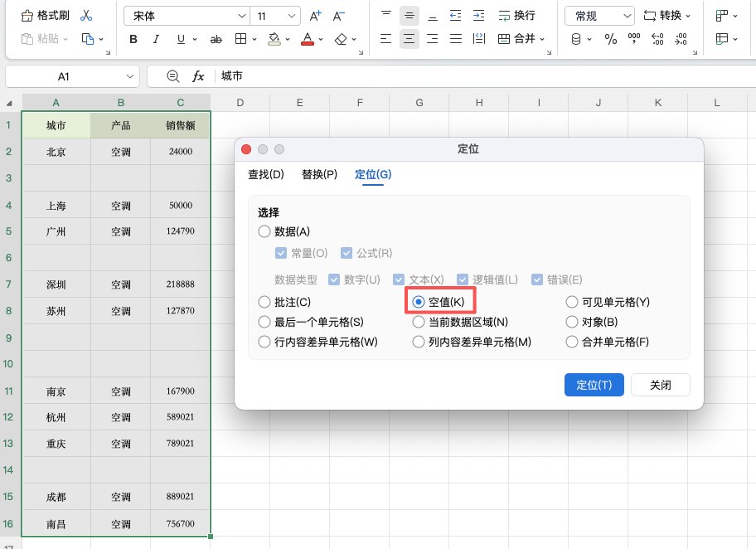Click the justify alignment icon
This screenshot has width=756, height=549.
pyautogui.click(x=456, y=39)
